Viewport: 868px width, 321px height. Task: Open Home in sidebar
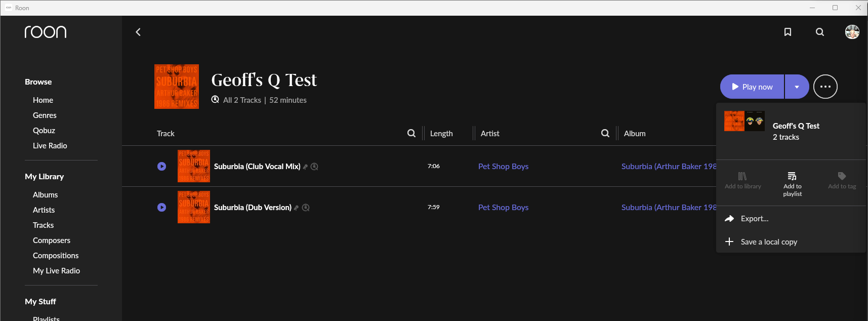(x=43, y=100)
